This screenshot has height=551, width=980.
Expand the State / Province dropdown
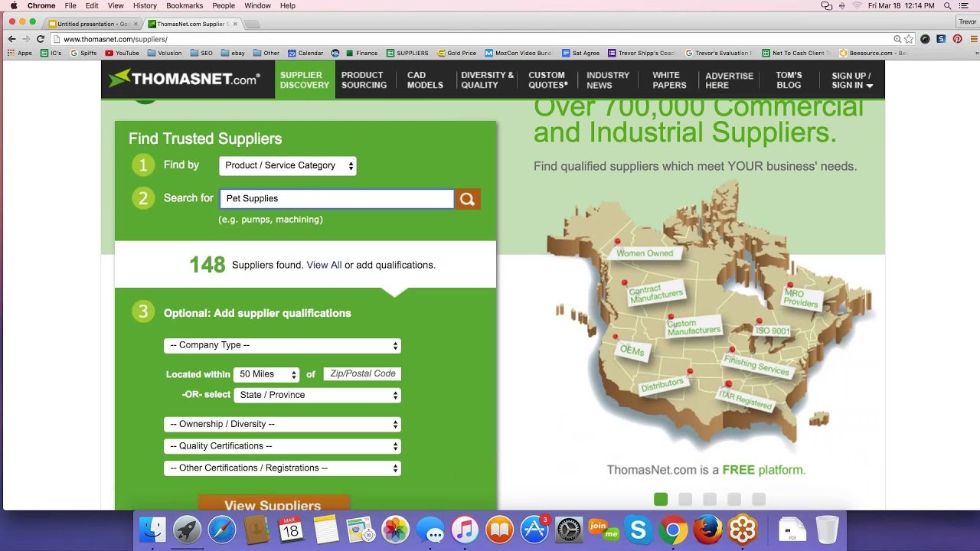[x=318, y=396]
